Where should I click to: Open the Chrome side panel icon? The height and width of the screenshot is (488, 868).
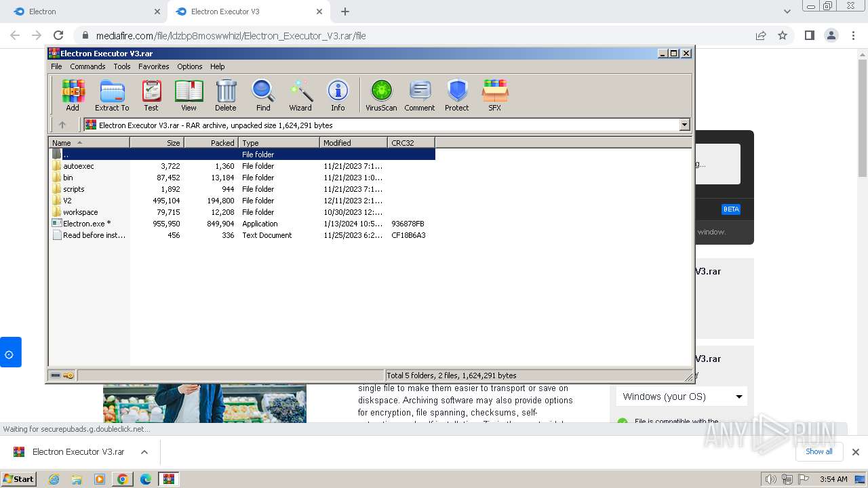[x=809, y=35]
